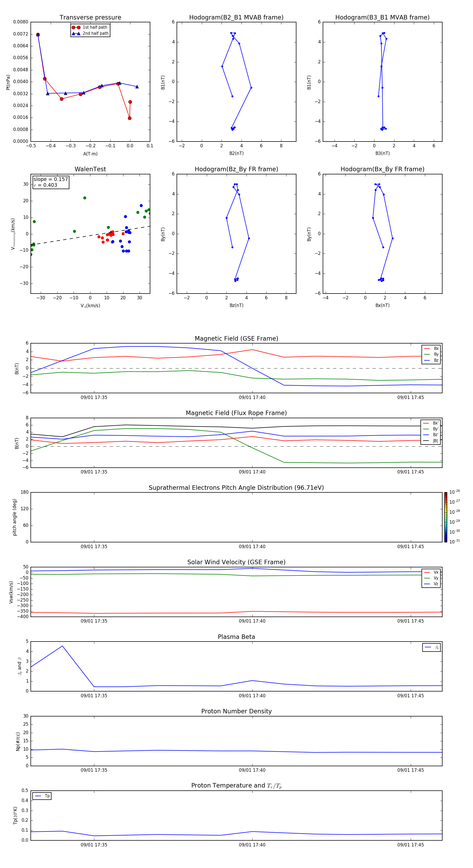
Task: Click the 'r = 0.403' annotation
Action: coord(45,185)
